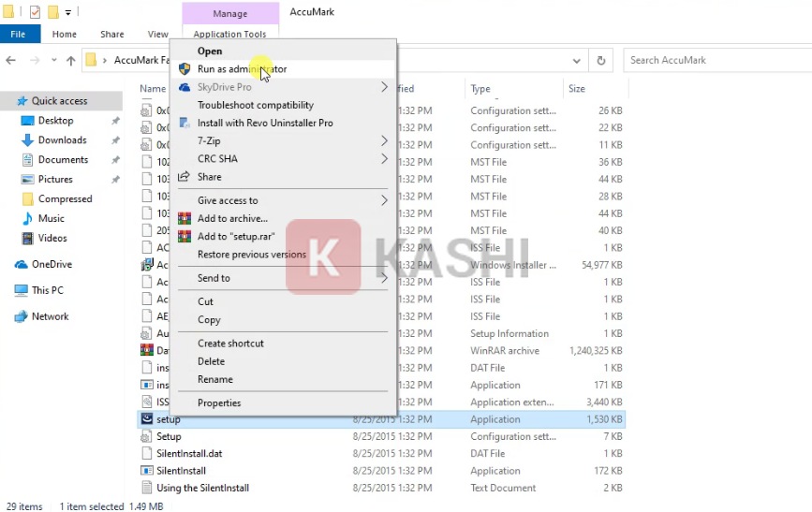The width and height of the screenshot is (812, 512).
Task: Click the OneDrive cloud icon in sidebar
Action: [x=22, y=265]
